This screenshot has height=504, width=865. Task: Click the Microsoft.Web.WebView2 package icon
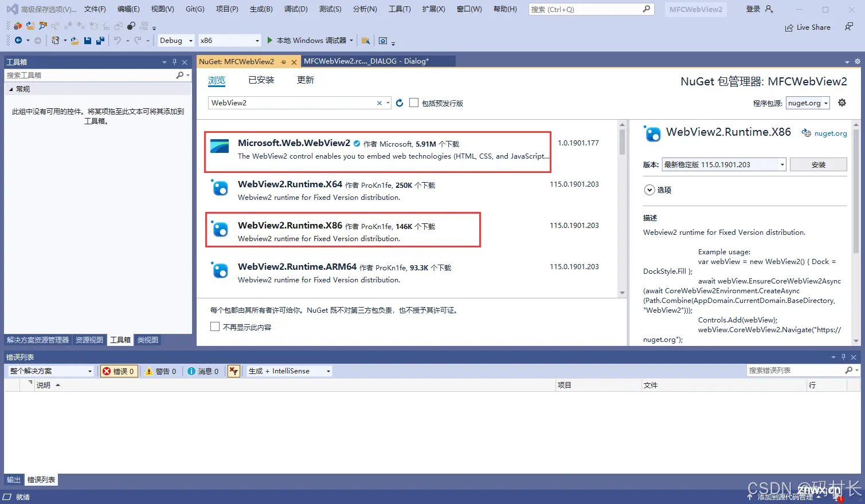pos(220,146)
